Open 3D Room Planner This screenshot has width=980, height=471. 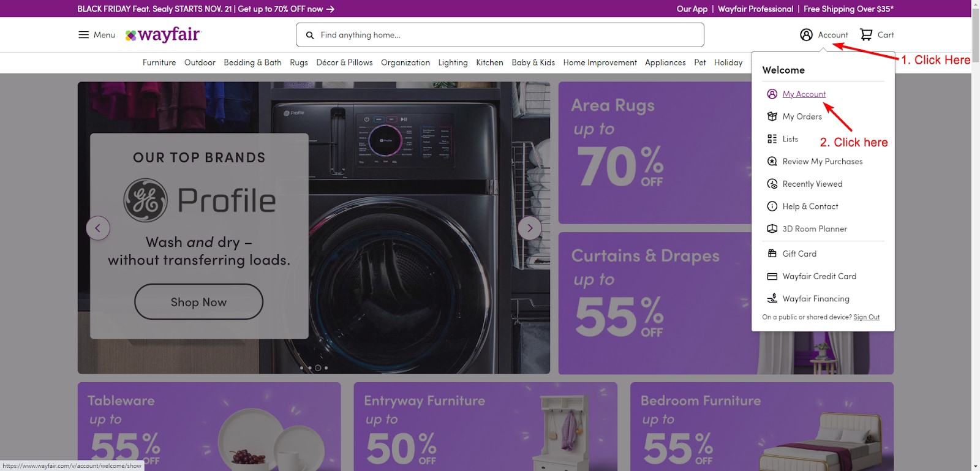(x=815, y=229)
